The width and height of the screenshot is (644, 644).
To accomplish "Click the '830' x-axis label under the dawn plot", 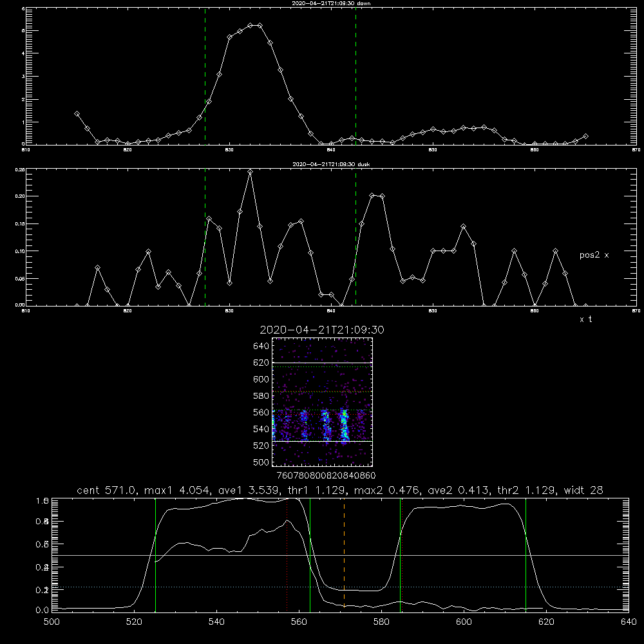I will tap(229, 150).
